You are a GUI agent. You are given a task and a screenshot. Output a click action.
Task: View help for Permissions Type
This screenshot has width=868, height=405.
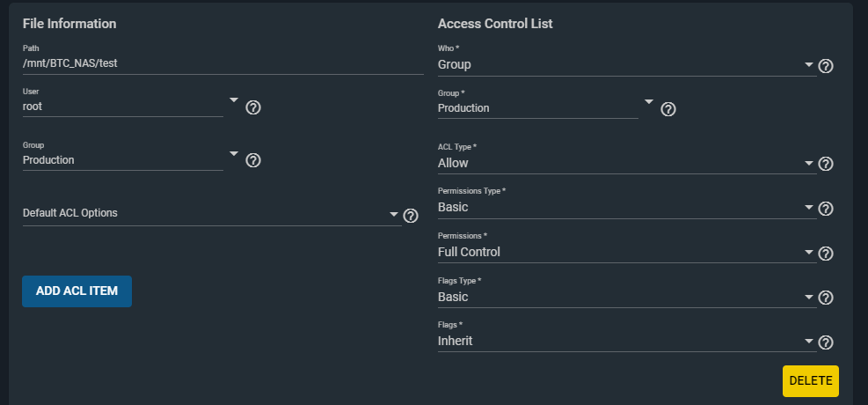click(826, 209)
